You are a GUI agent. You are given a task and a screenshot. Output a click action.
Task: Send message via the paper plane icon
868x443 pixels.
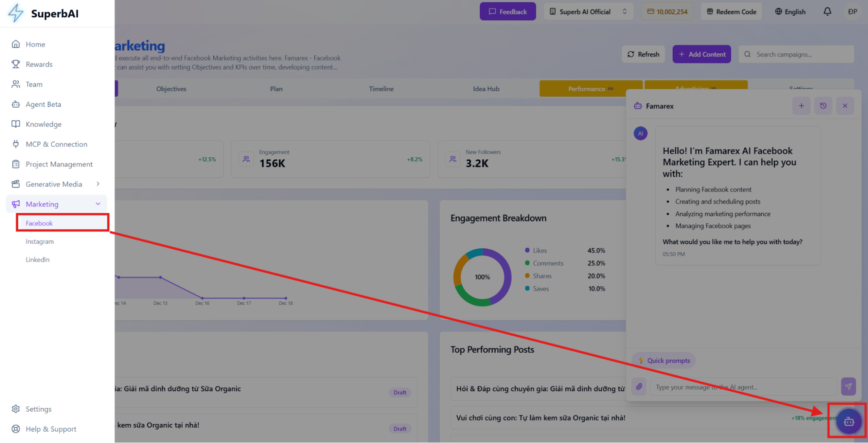tap(848, 387)
